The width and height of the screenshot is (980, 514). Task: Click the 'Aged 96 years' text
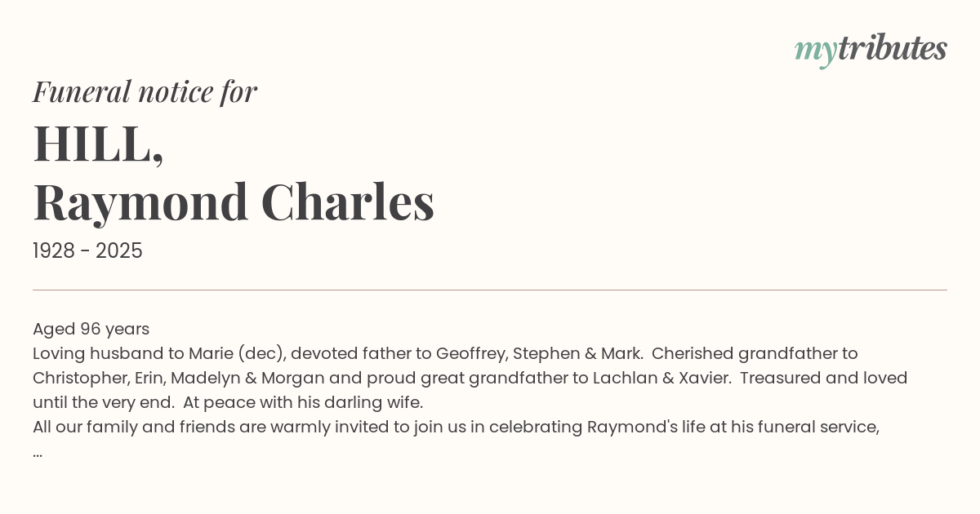tap(91, 329)
